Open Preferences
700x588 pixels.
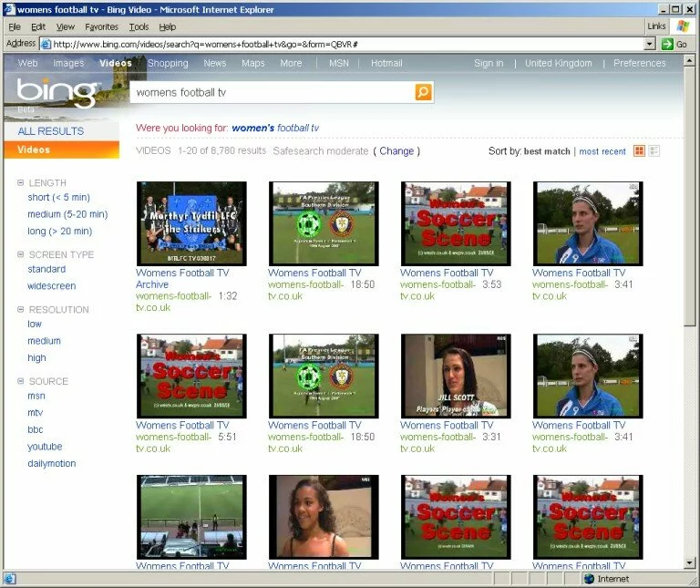639,64
